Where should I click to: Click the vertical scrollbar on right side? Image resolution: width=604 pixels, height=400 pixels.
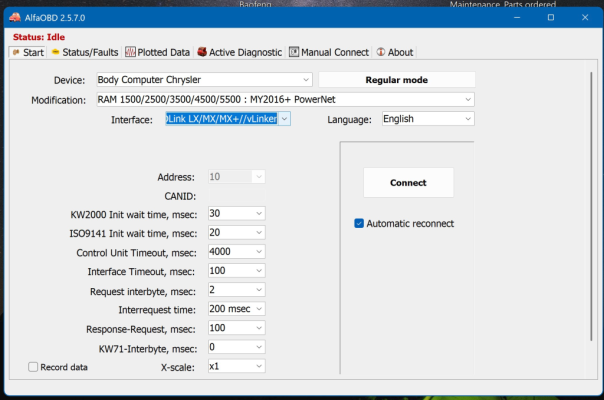tap(591, 206)
